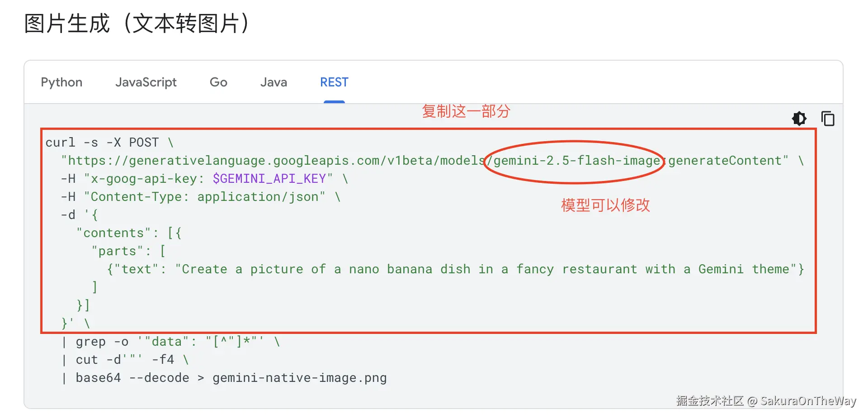The height and width of the screenshot is (419, 868).
Task: Click the red 复制这一部分 annotation
Action: tap(466, 111)
